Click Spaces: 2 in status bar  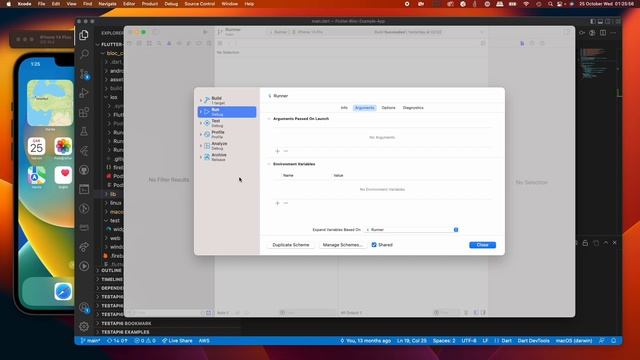(444, 340)
